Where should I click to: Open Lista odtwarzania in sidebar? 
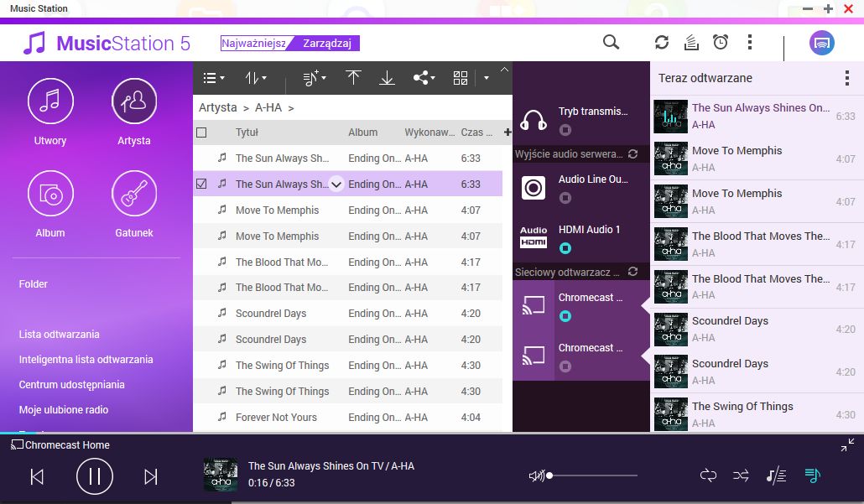click(x=59, y=335)
